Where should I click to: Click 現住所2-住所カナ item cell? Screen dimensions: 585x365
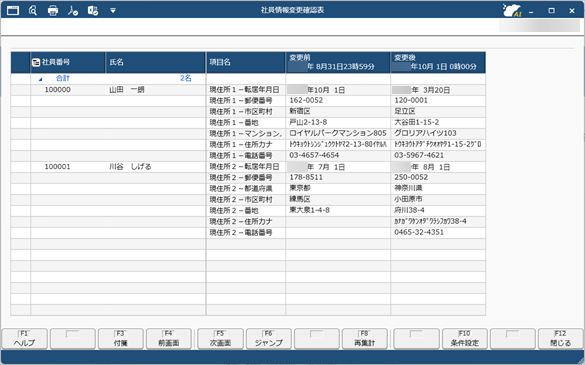pyautogui.click(x=245, y=221)
